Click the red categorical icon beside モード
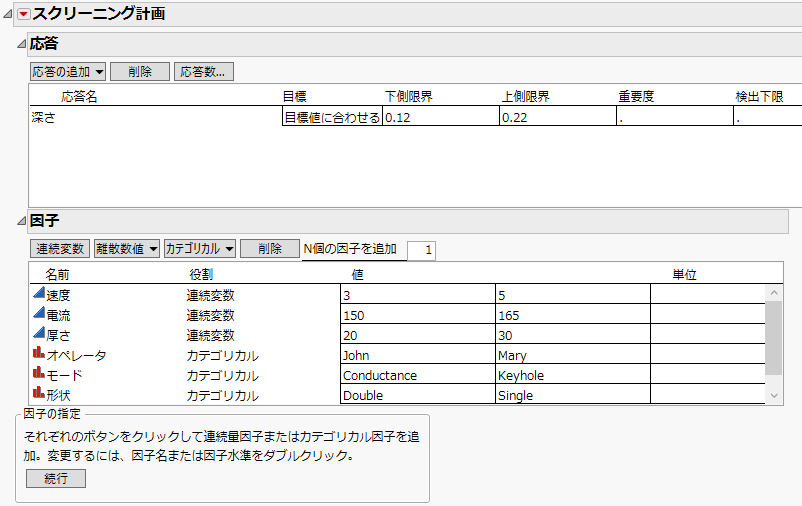The height and width of the screenshot is (506, 802). click(39, 372)
